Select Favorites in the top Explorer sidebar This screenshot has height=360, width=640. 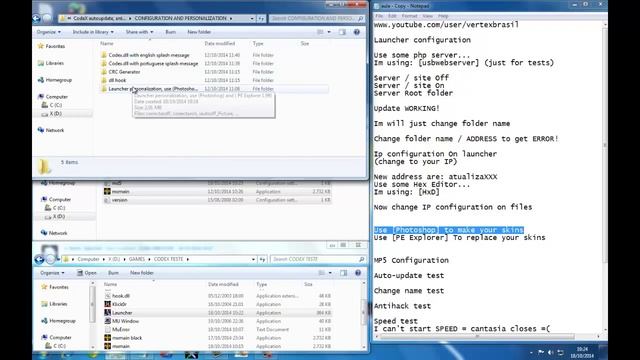tap(51, 46)
